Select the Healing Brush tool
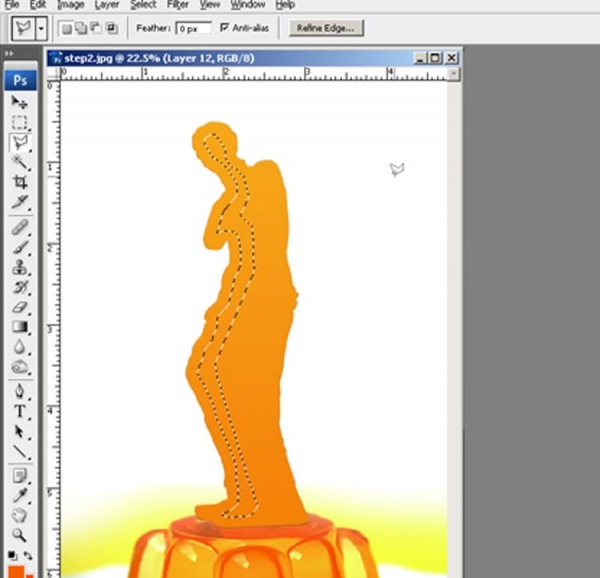 click(19, 227)
